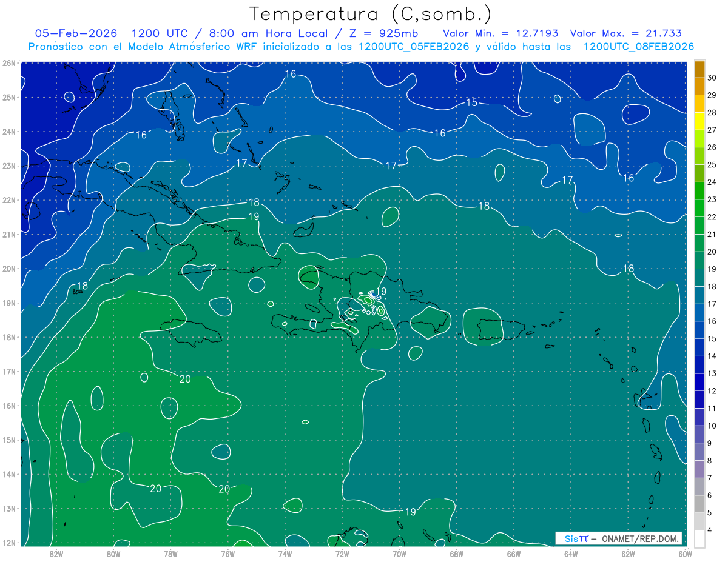Click the '21' label on color scale
728x562 pixels.
(x=712, y=235)
